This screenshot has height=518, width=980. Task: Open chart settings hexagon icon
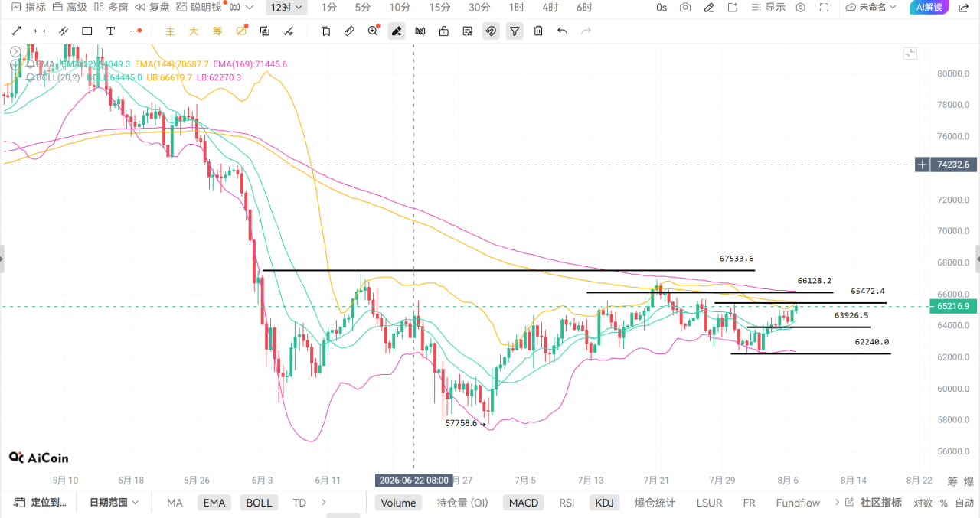pos(801,8)
